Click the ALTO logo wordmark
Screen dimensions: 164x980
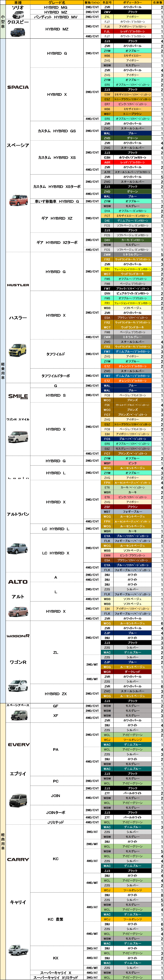(18, 582)
